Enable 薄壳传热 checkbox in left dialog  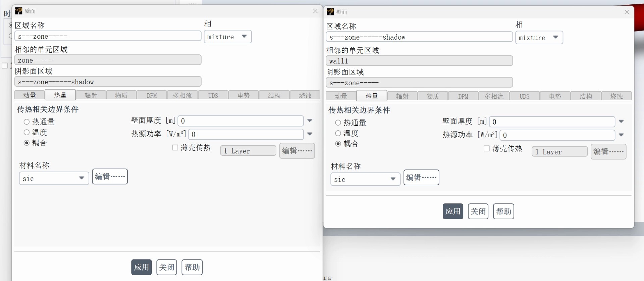click(175, 148)
